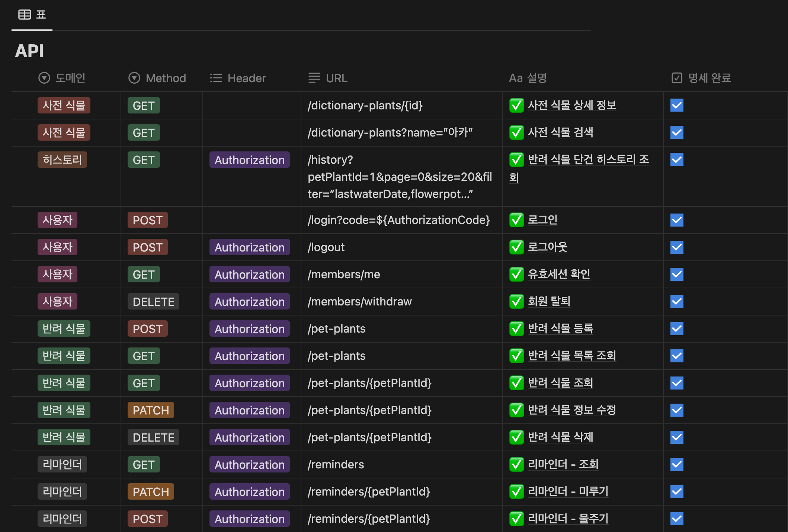Toggle the checkbox for the 리마인더 - 조회 row

tap(677, 464)
